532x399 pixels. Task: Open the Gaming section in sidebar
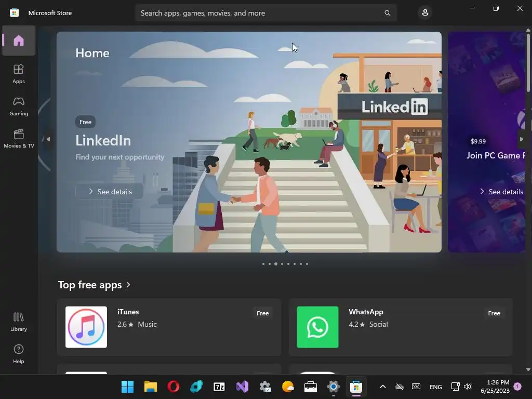19,106
